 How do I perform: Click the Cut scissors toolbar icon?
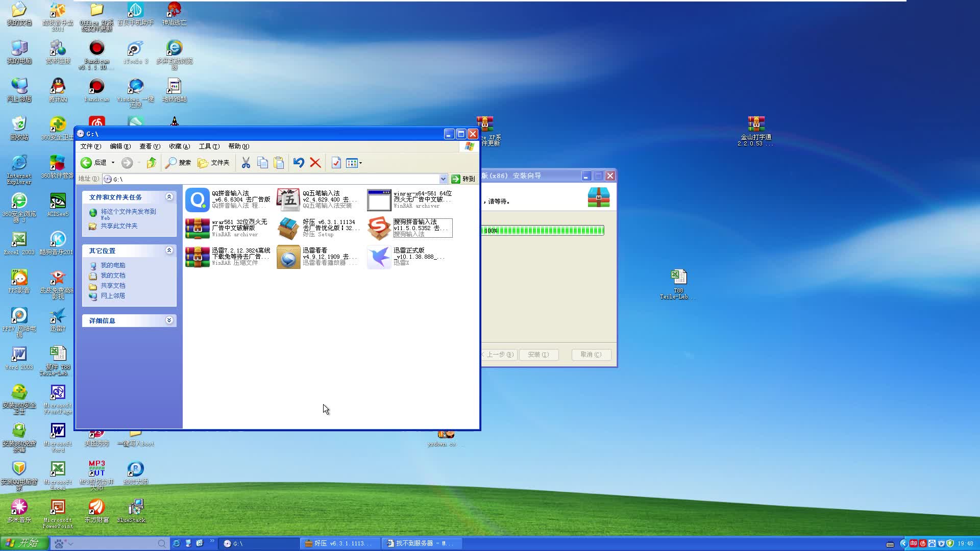point(246,163)
